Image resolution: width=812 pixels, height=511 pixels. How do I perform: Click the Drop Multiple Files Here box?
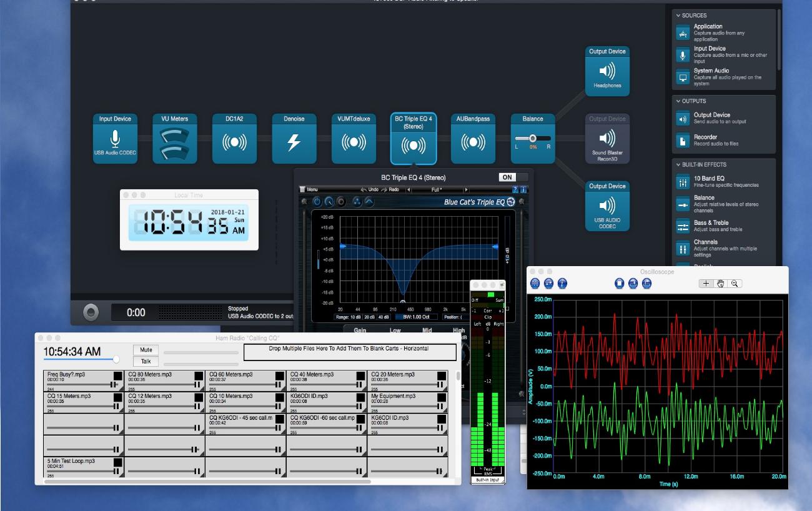click(349, 352)
